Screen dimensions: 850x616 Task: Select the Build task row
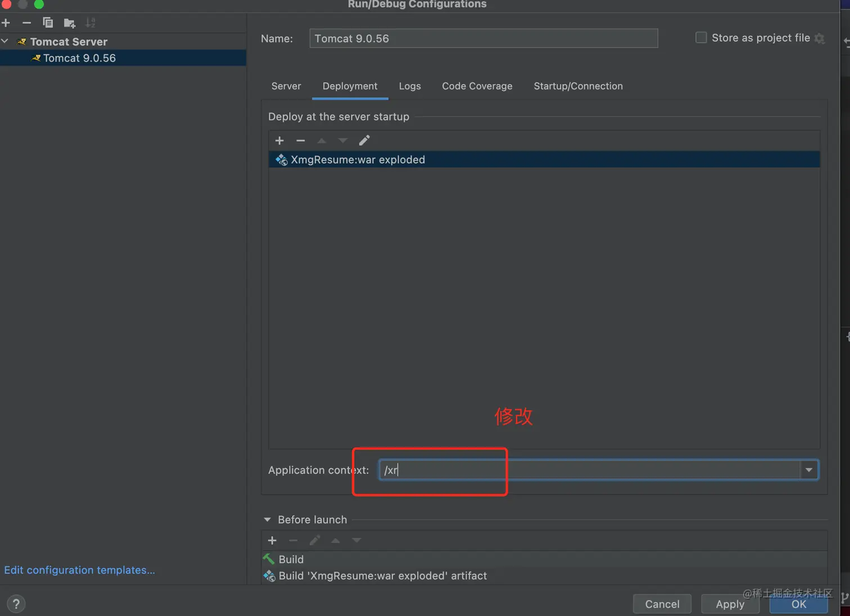(x=544, y=559)
